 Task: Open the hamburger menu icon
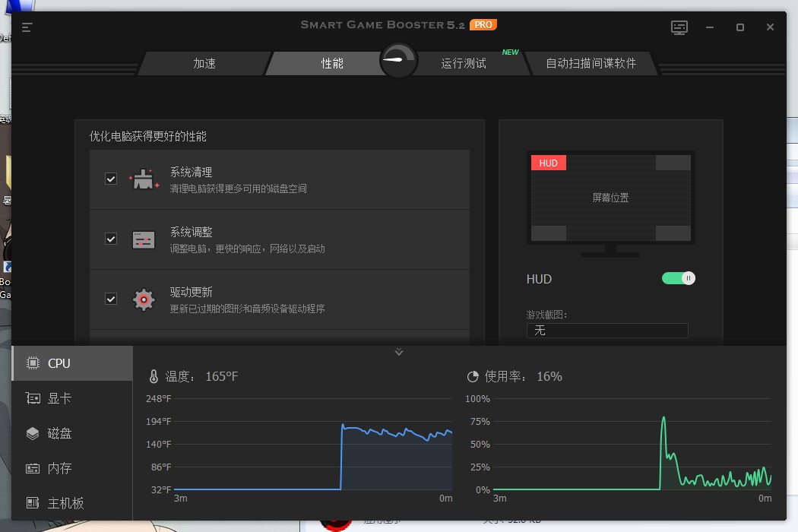tap(27, 27)
